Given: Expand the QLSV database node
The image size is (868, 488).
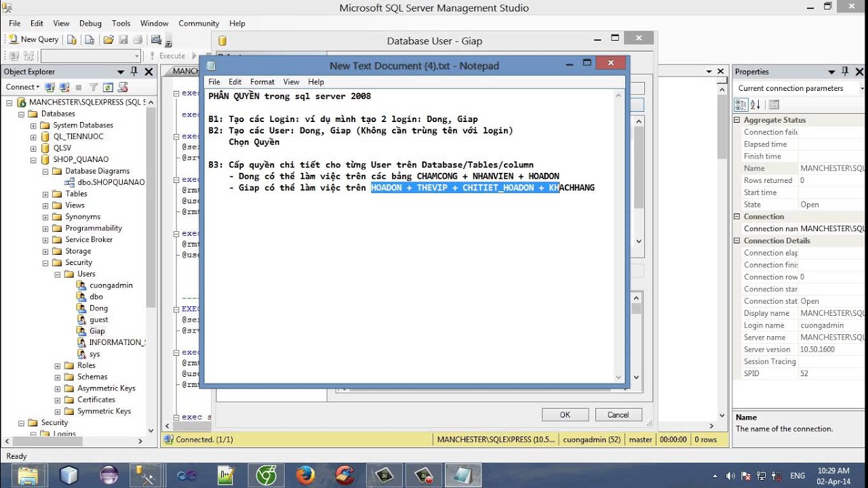Looking at the screenshot, I should pos(33,148).
